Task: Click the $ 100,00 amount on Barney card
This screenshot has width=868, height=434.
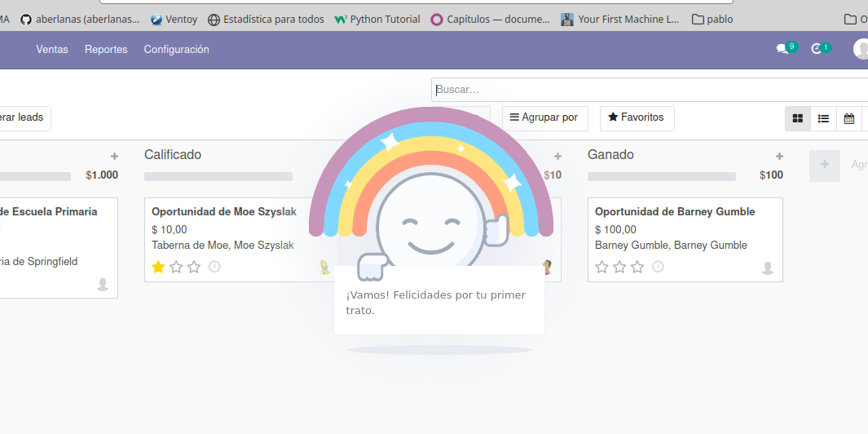Action: (x=615, y=229)
